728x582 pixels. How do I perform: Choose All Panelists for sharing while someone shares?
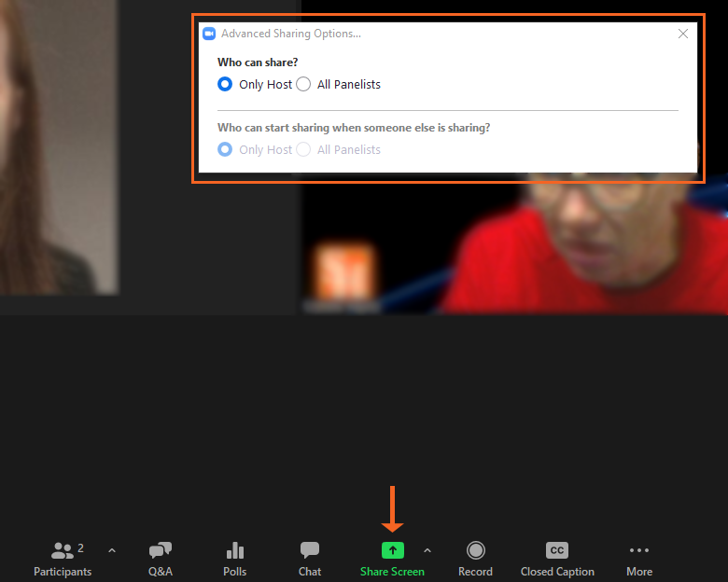[x=303, y=149]
